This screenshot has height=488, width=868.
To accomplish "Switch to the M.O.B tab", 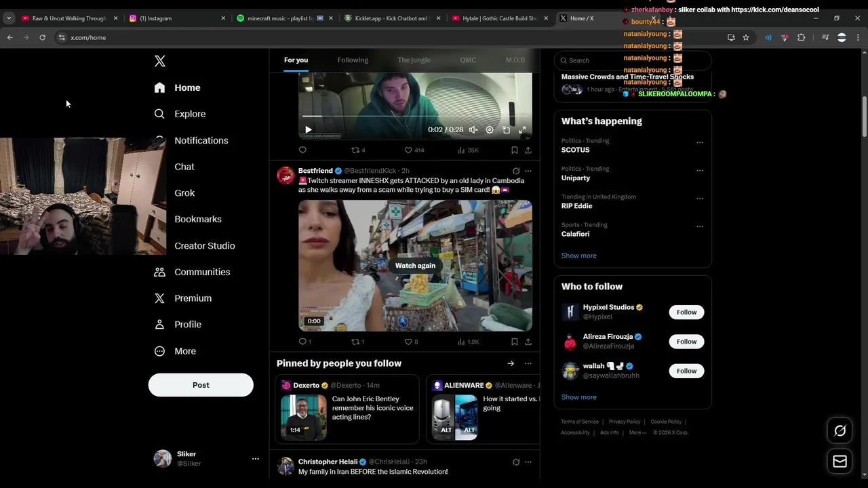I will tap(515, 60).
